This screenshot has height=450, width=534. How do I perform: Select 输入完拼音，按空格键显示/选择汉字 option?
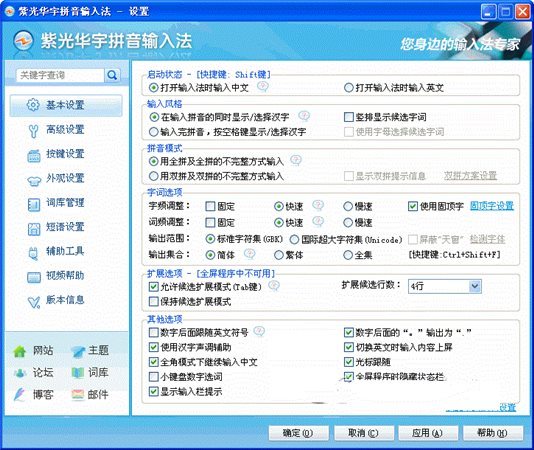(154, 132)
